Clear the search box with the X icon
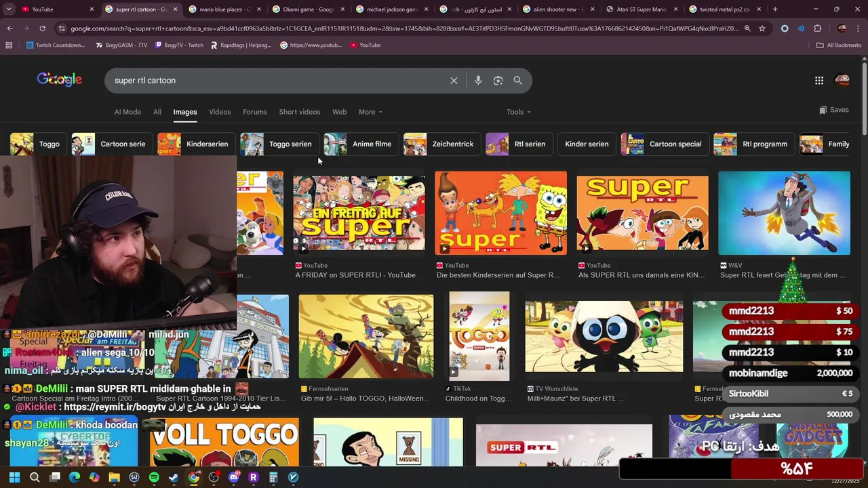 click(x=454, y=81)
